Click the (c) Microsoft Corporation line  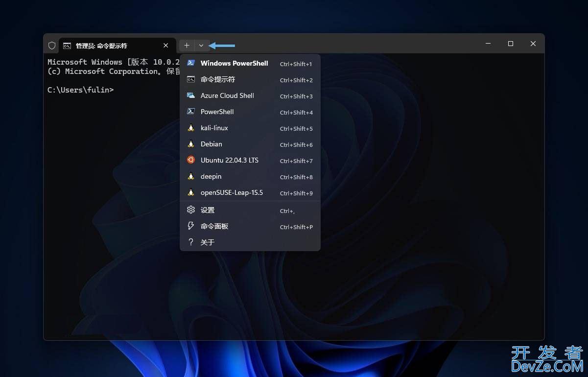click(114, 71)
